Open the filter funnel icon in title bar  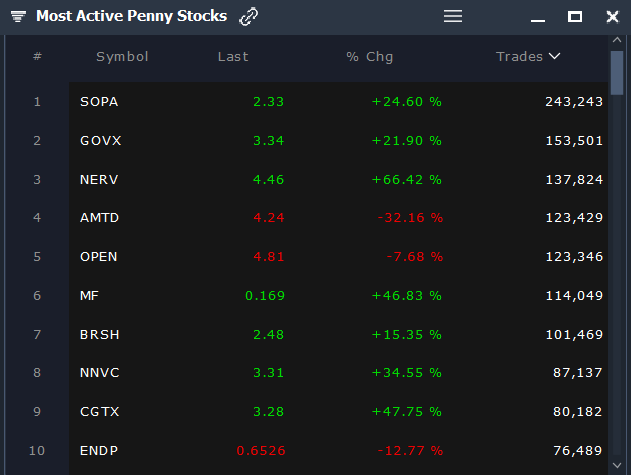pyautogui.click(x=18, y=17)
